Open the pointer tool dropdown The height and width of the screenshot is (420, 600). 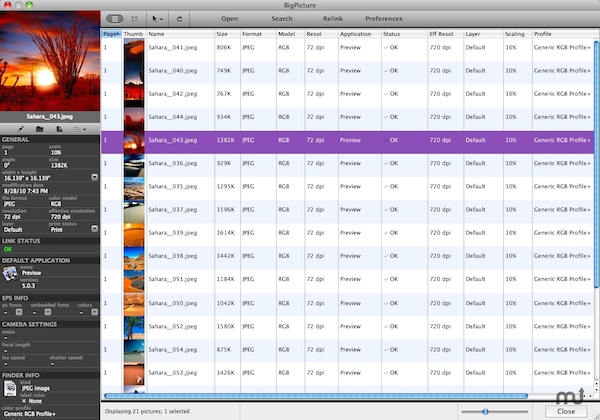[x=158, y=18]
